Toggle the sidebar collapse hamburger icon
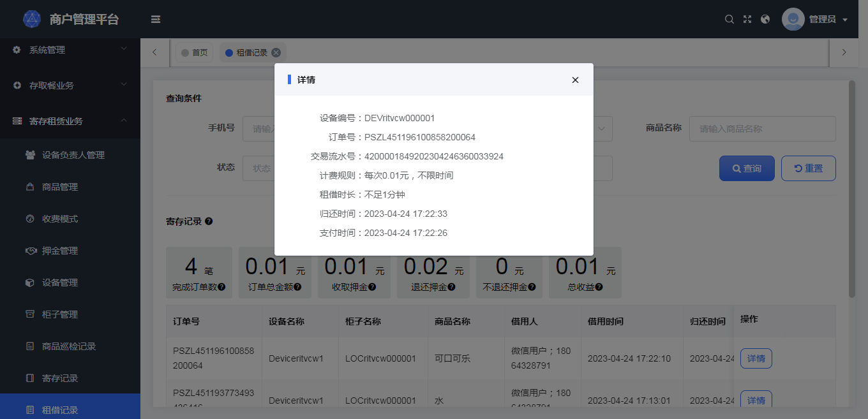The height and width of the screenshot is (419, 868). coord(156,19)
